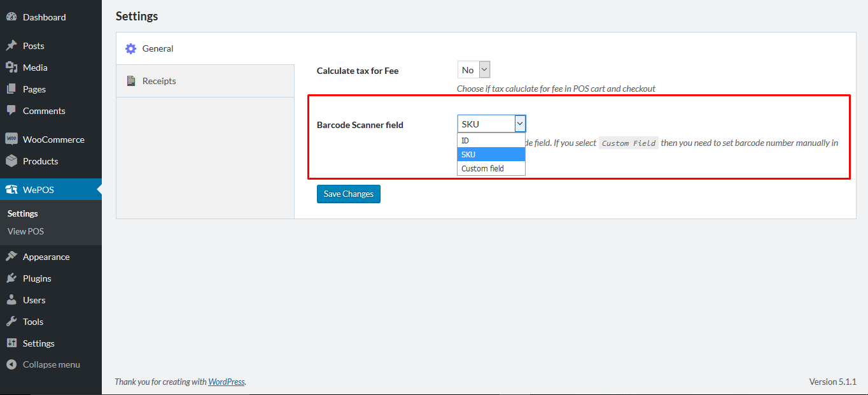868x395 pixels.
Task: Open the Pages section
Action: pyautogui.click(x=35, y=89)
